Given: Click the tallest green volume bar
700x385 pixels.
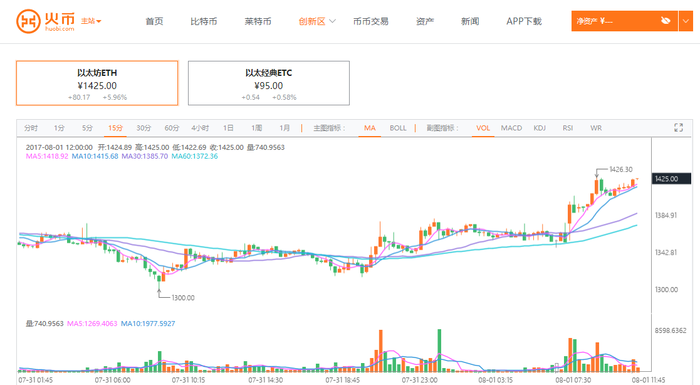Looking at the screenshot, I should click(x=439, y=351).
